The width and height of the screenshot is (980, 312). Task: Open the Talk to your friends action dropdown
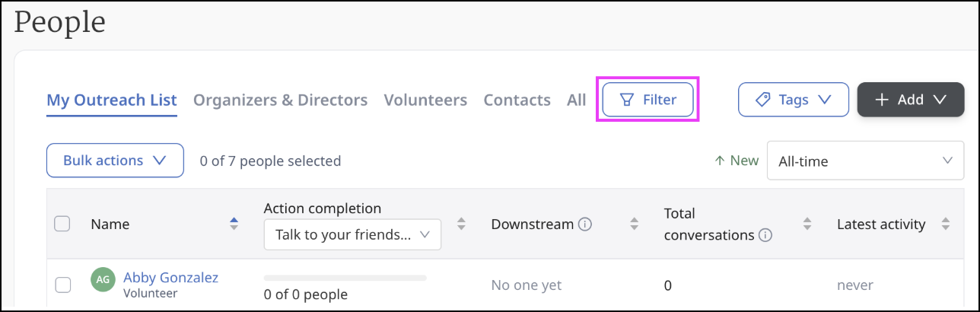[x=352, y=234]
